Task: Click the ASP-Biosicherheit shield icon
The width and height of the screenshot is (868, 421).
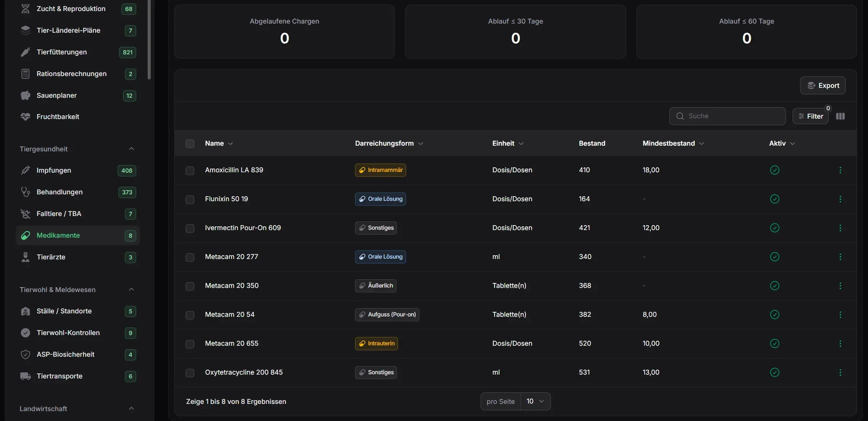Action: pyautogui.click(x=25, y=354)
